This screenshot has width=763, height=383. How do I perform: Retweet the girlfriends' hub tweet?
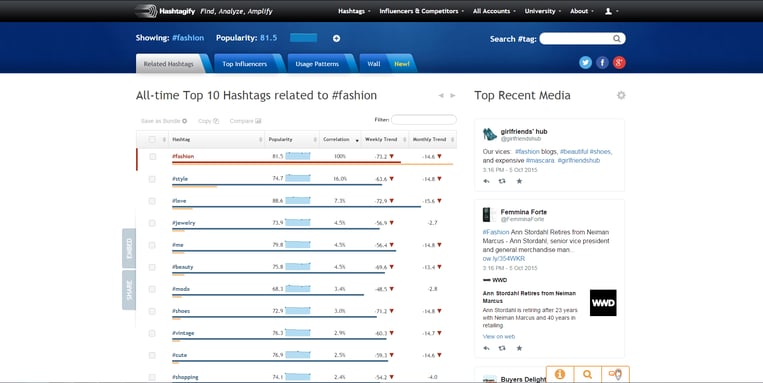[502, 181]
